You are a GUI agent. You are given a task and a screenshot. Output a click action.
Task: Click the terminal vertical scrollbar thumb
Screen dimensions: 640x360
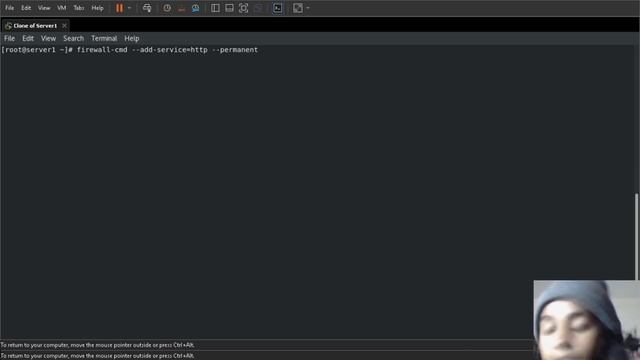[x=637, y=237]
